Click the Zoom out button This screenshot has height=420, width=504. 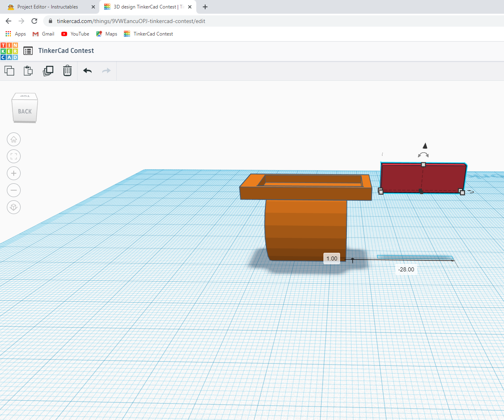13,190
